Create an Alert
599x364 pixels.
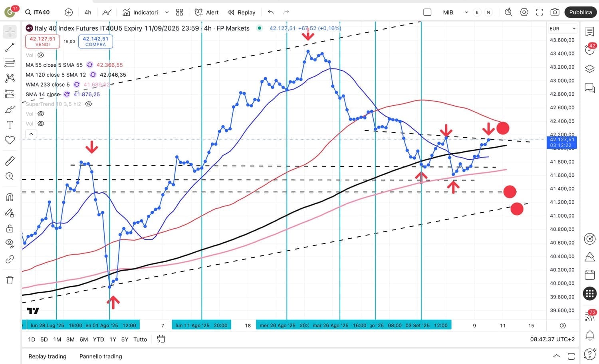[206, 12]
